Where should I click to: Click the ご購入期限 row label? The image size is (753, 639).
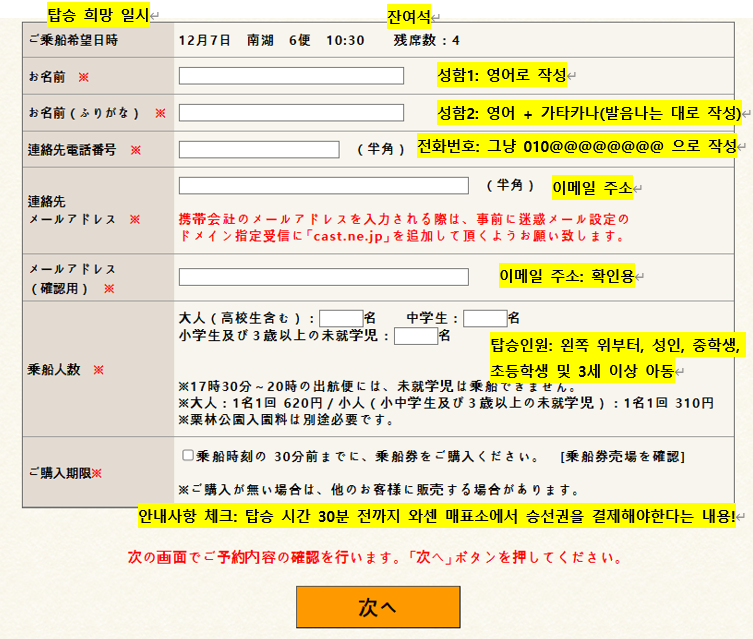[61, 473]
